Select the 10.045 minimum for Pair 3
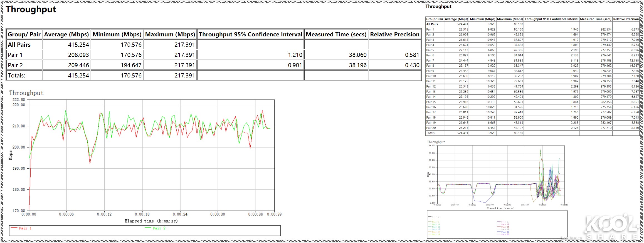The width and height of the screenshot is (644, 243). coord(491,40)
